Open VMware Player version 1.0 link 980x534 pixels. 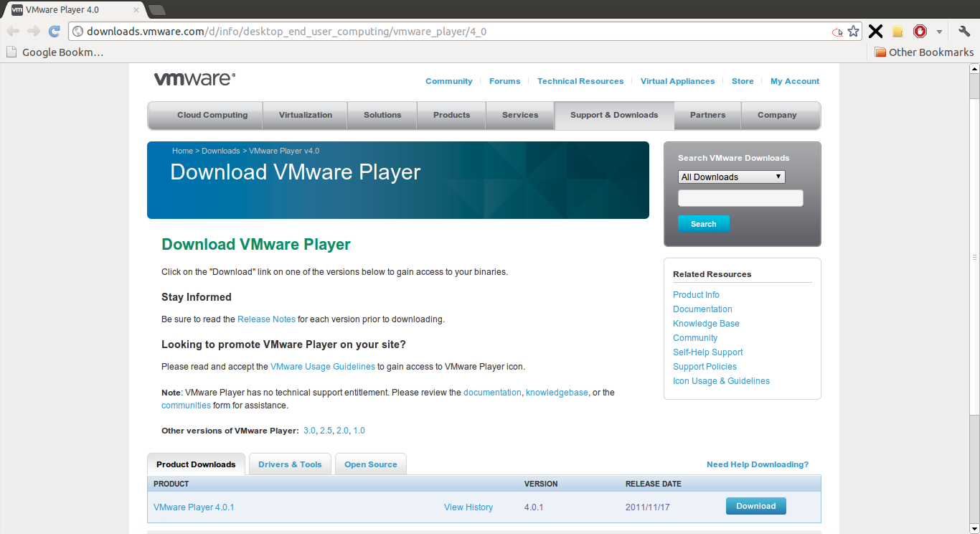359,431
